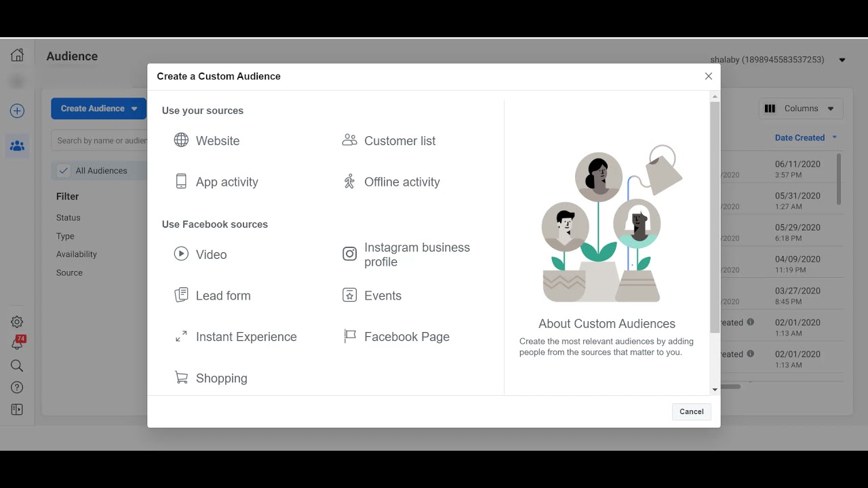Click the dialog scrollbar up arrow
Image resolution: width=868 pixels, height=488 pixels.
[715, 97]
